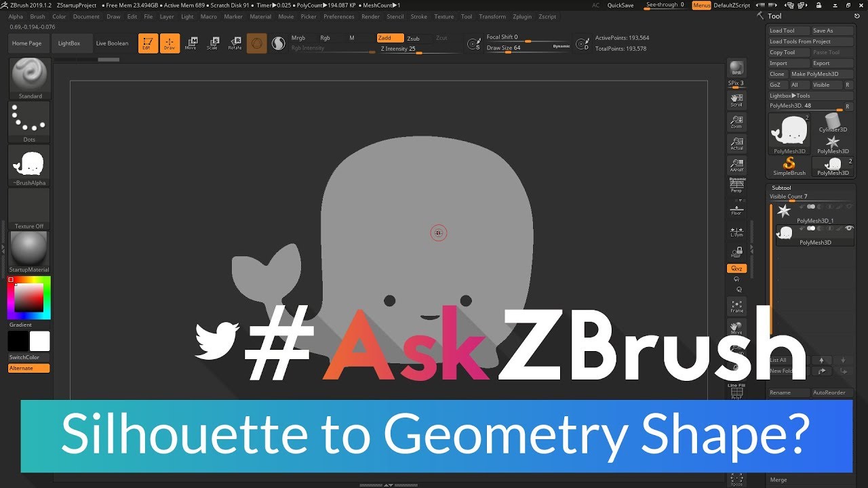868x488 pixels.
Task: Toggle L.Sym local symmetry
Action: tap(736, 231)
